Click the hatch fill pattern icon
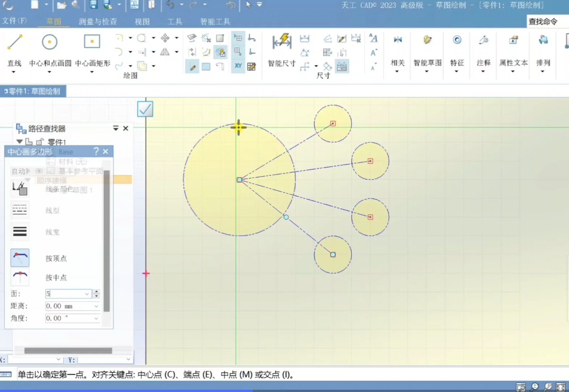This screenshot has width=569, height=392. tap(206, 67)
